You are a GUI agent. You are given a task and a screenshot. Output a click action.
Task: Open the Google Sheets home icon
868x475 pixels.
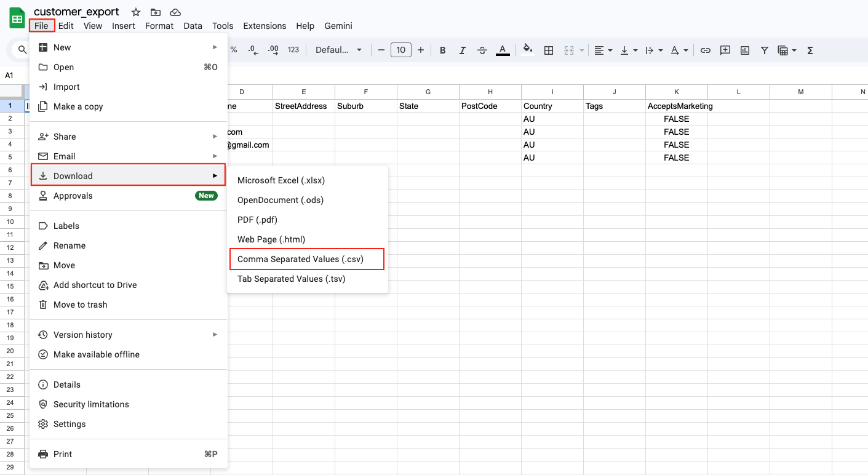tap(17, 18)
